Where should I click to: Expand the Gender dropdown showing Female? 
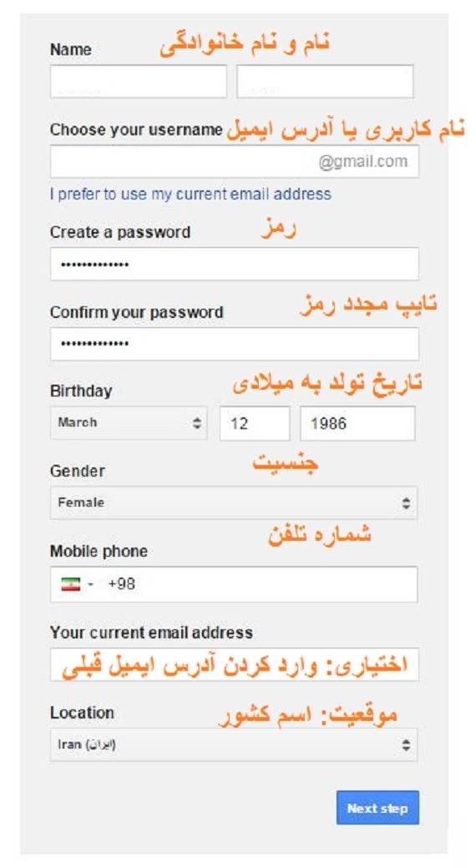[x=234, y=502]
